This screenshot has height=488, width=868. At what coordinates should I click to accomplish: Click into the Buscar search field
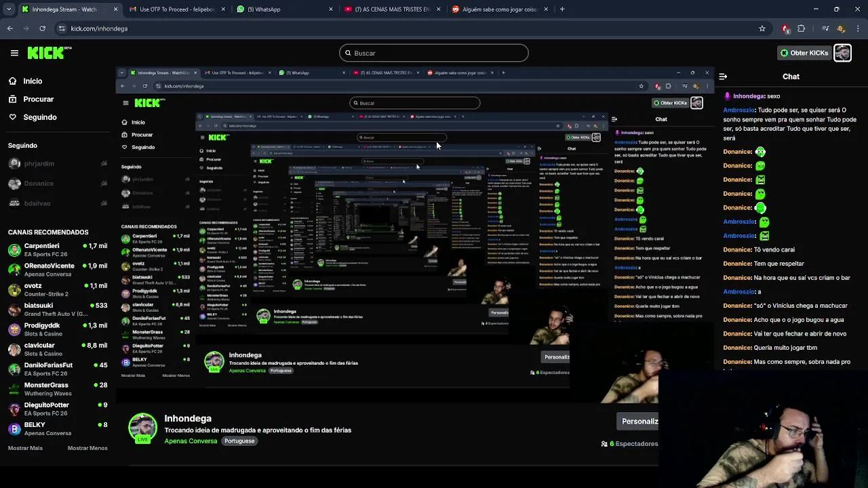point(434,53)
